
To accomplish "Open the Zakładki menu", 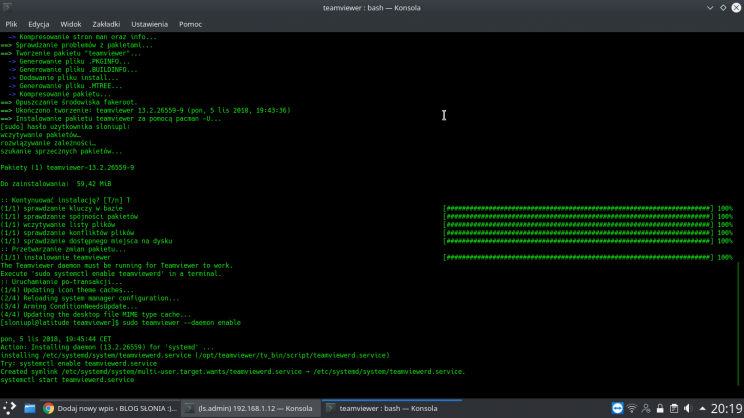I will point(108,22).
